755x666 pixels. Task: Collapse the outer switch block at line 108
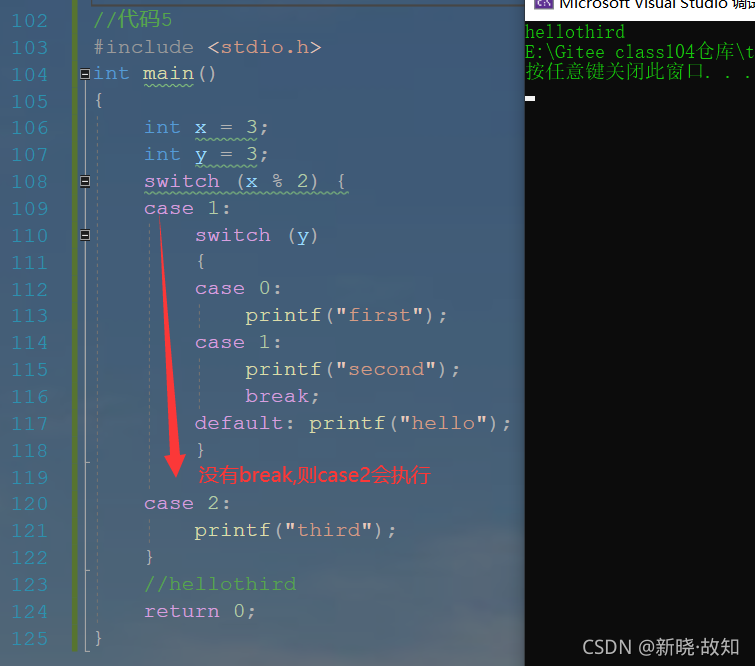tap(85, 181)
